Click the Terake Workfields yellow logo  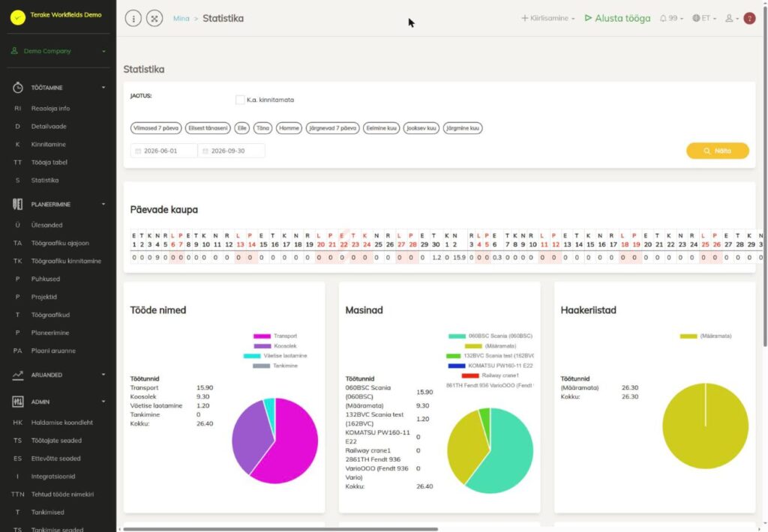click(x=18, y=17)
